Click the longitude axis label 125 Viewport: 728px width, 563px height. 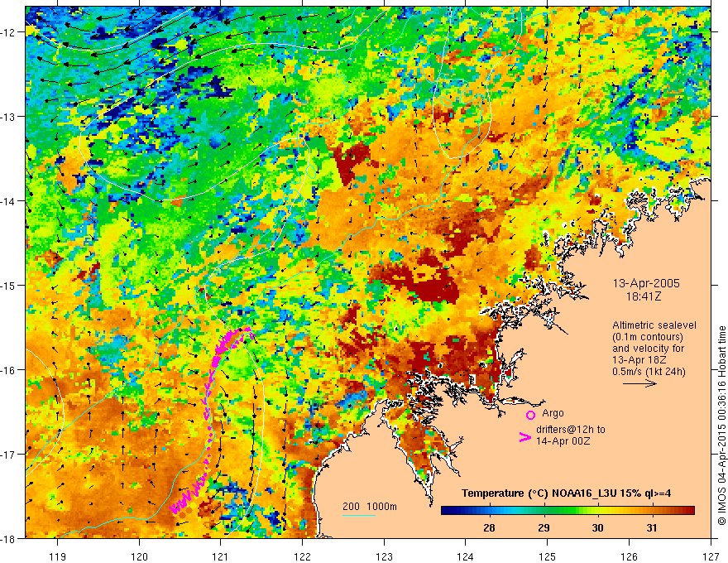point(548,556)
